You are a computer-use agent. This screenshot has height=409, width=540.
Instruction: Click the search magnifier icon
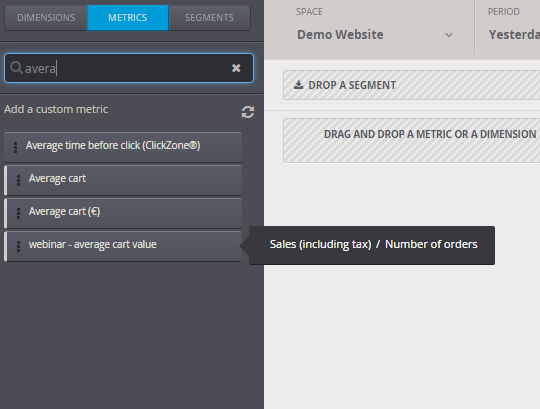pos(16,68)
